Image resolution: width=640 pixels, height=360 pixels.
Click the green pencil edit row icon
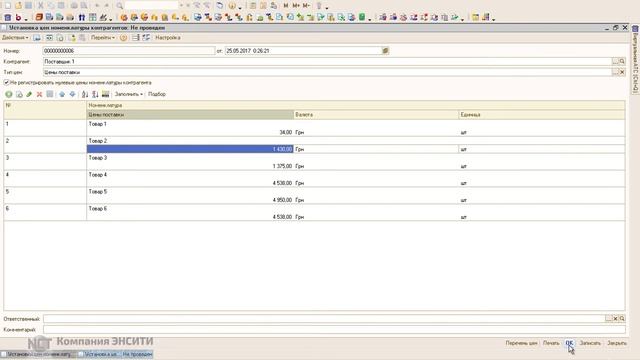coord(29,94)
